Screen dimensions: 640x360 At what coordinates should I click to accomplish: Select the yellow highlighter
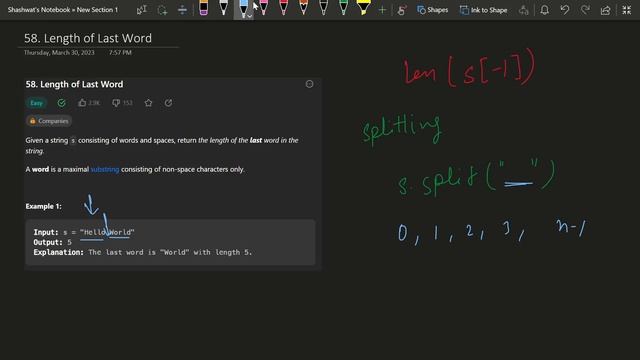(x=363, y=8)
